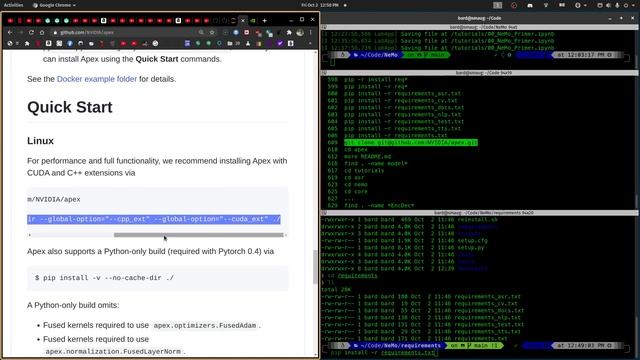Click the highlighted --global-option pip command

click(x=154, y=219)
